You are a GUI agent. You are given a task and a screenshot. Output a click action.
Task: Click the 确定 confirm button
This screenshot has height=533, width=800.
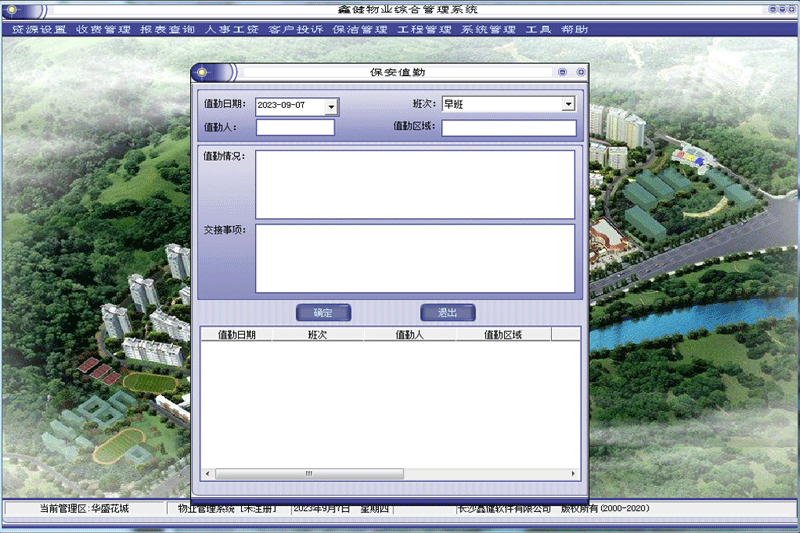click(x=323, y=313)
